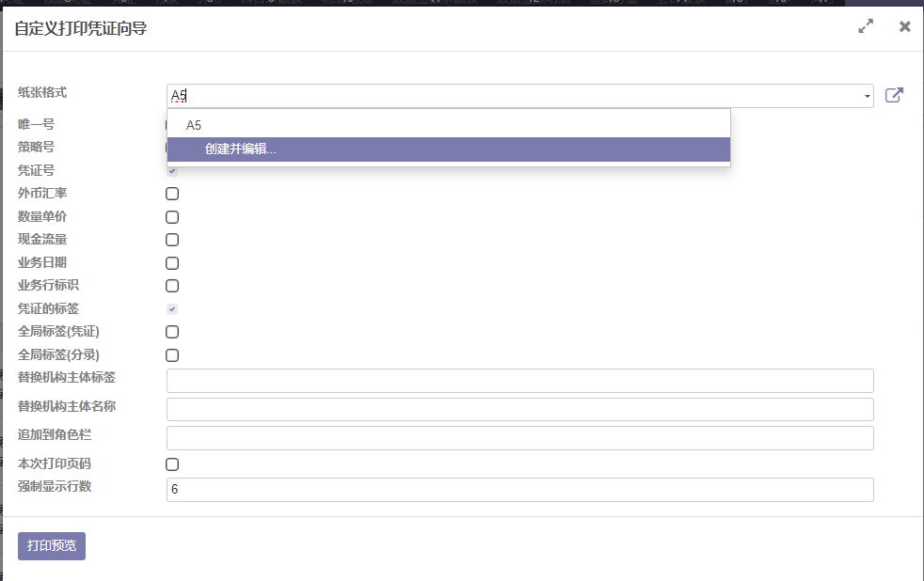Screen dimensions: 924x581
Task: Open external link icon beside 纸张格式
Action: pyautogui.click(x=894, y=95)
